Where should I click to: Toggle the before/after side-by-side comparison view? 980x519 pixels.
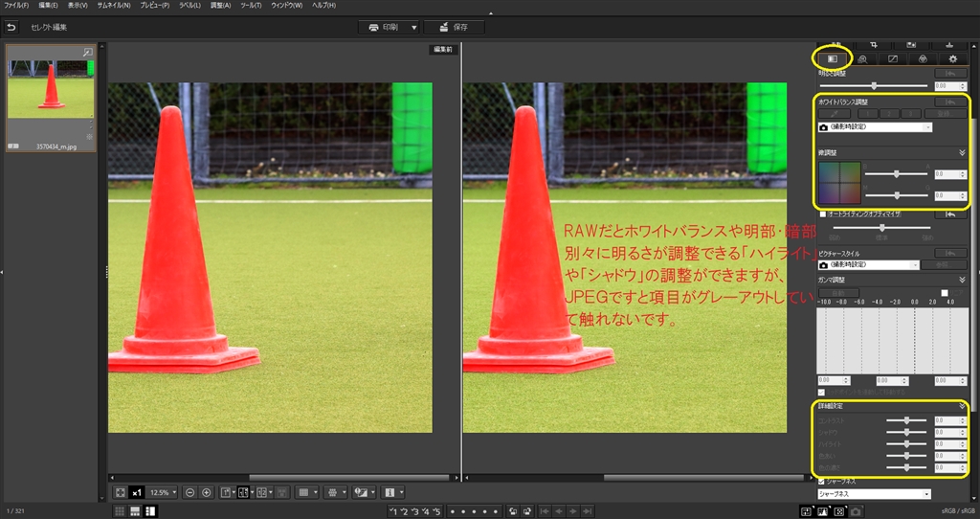(x=243, y=492)
